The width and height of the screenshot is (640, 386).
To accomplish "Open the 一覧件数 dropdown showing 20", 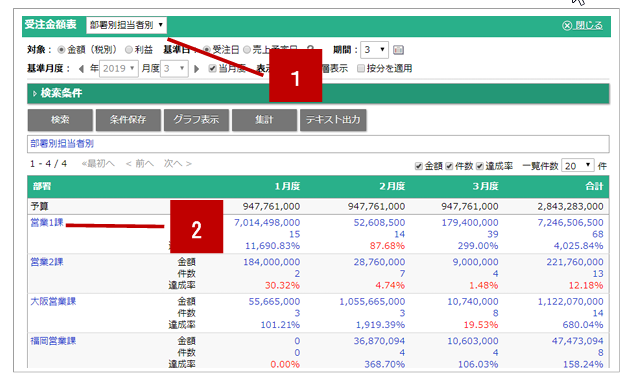I will point(578,166).
